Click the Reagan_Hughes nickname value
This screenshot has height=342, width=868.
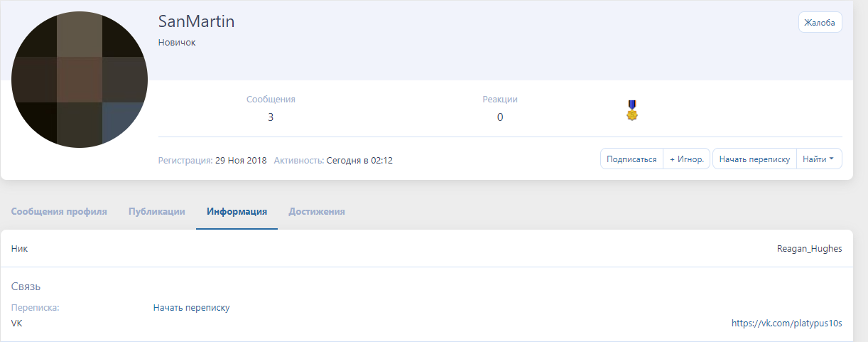(x=809, y=249)
